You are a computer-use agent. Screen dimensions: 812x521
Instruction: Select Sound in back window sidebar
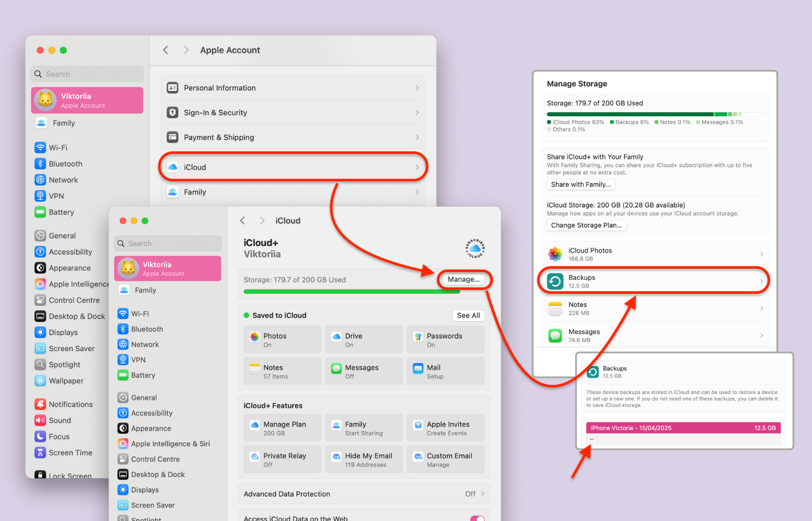53,420
